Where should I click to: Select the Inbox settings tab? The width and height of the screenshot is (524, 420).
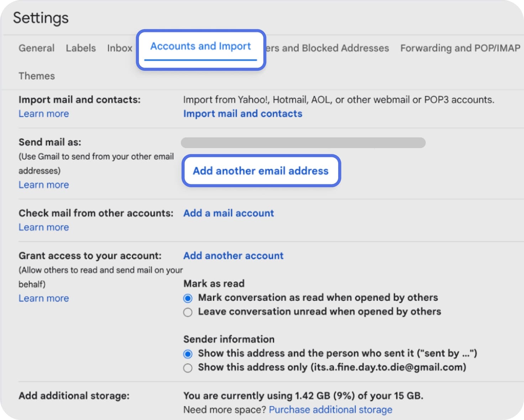click(119, 48)
